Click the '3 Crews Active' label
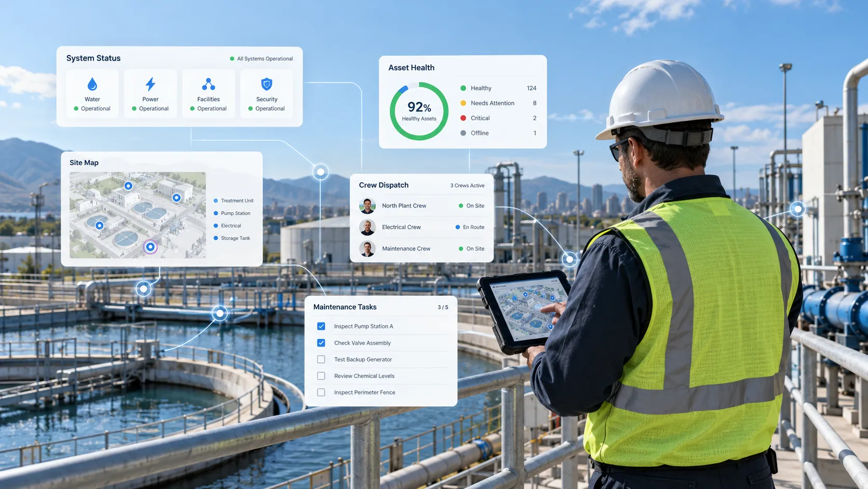 click(x=467, y=186)
